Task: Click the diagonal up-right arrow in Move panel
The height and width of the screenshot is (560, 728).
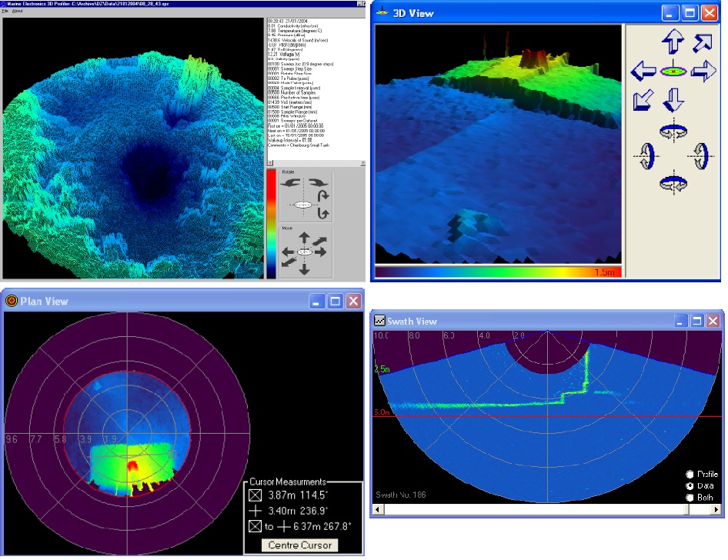Action: (319, 242)
